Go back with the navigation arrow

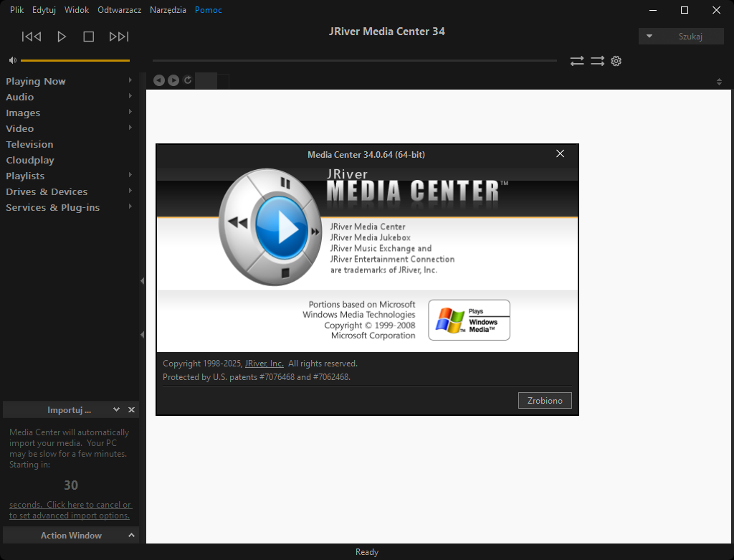159,80
